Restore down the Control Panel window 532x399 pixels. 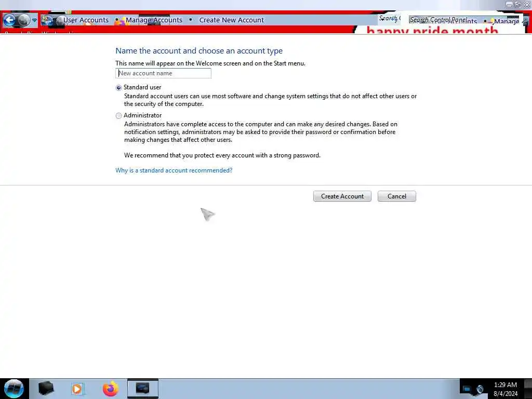point(518,5)
